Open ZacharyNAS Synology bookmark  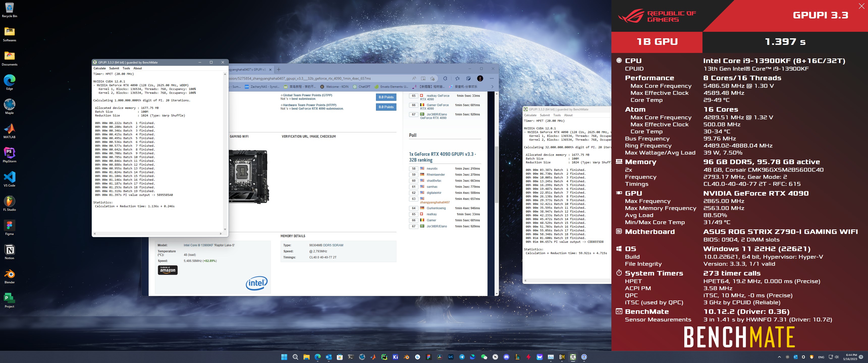click(x=262, y=86)
